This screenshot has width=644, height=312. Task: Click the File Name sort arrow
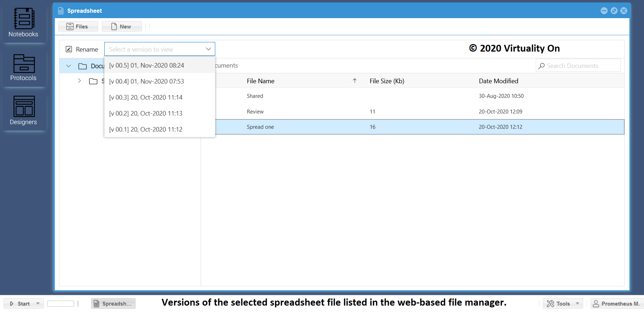pos(355,81)
